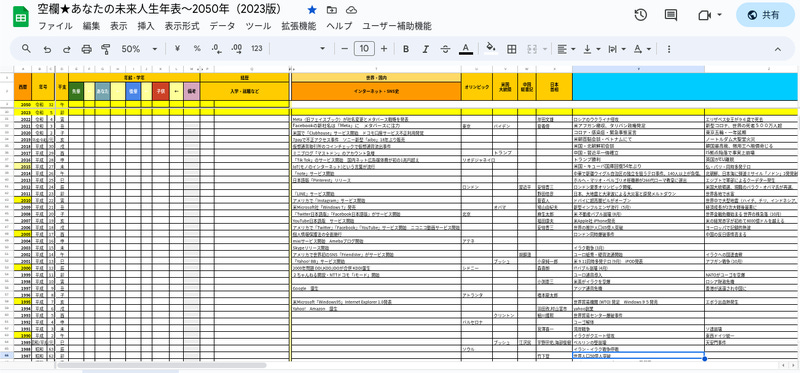Open the 表示形式 menu

click(182, 26)
